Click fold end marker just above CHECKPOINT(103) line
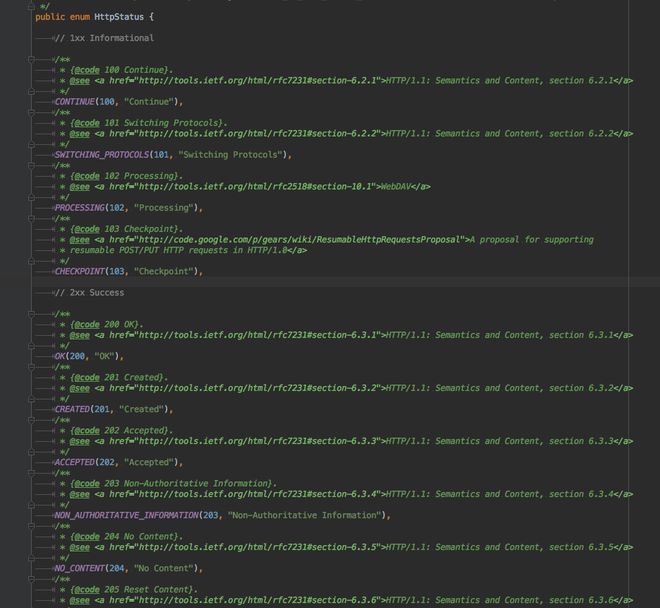 (31, 261)
